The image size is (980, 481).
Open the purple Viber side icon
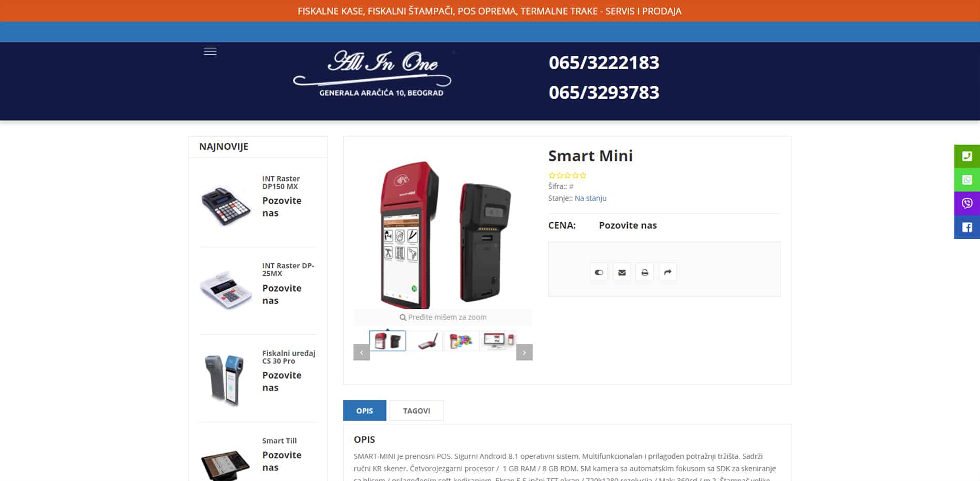point(967,204)
